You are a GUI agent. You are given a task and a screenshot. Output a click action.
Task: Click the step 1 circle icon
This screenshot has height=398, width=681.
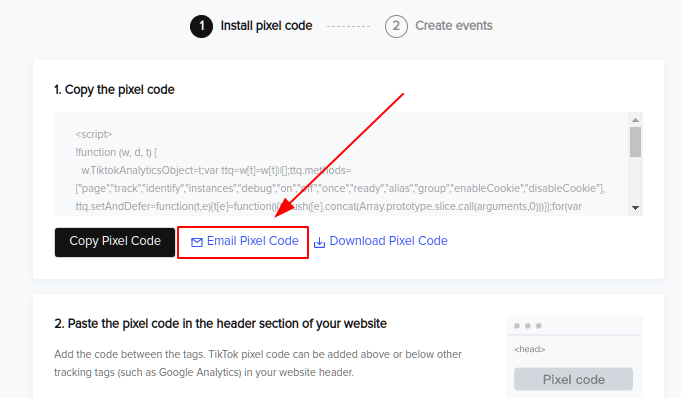(x=202, y=26)
